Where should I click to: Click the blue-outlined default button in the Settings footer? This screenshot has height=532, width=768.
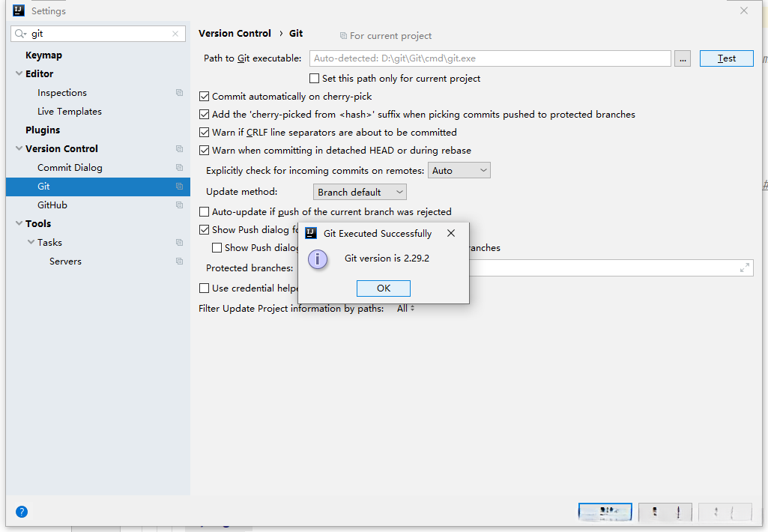pyautogui.click(x=605, y=512)
